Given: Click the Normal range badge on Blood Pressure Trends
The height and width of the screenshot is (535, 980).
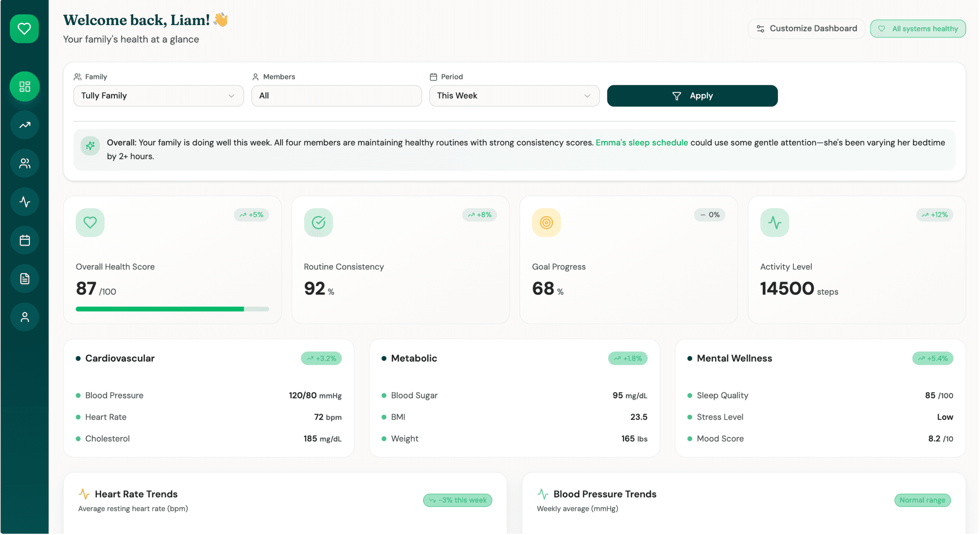Looking at the screenshot, I should (923, 500).
